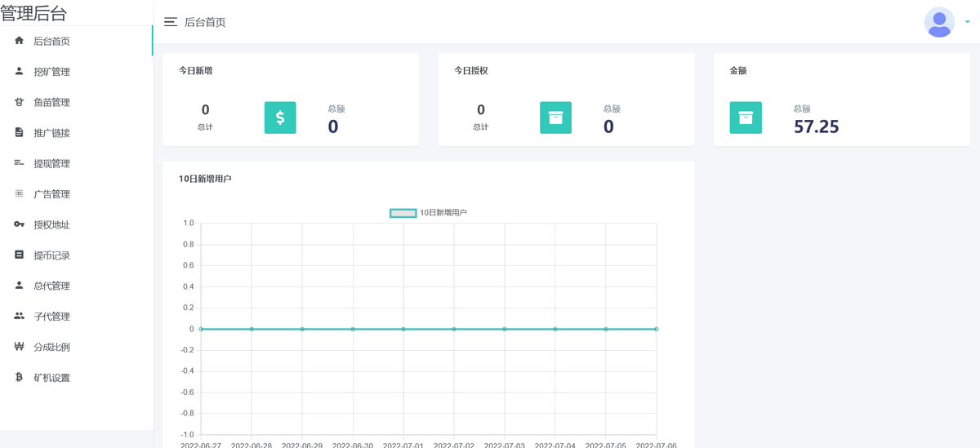Click the 总计 label in the 今日新增 card
980x448 pixels.
(205, 127)
